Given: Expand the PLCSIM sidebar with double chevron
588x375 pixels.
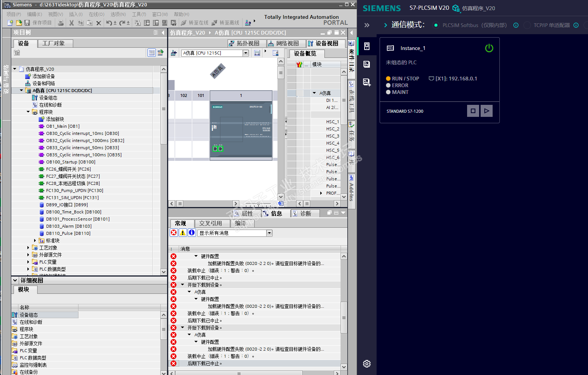Looking at the screenshot, I should pyautogui.click(x=367, y=25).
